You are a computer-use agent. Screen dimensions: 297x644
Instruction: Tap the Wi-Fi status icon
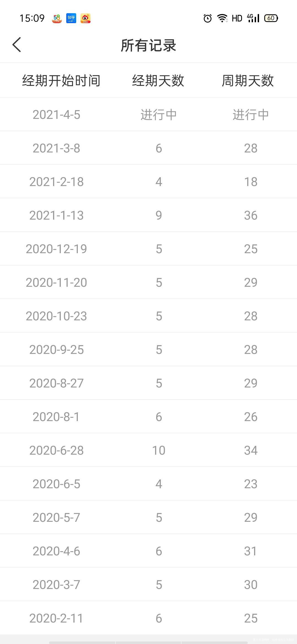(222, 18)
